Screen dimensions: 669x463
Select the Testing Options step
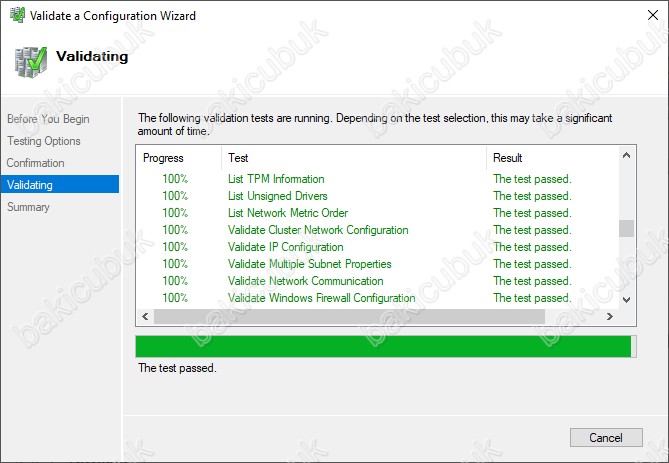click(x=44, y=141)
